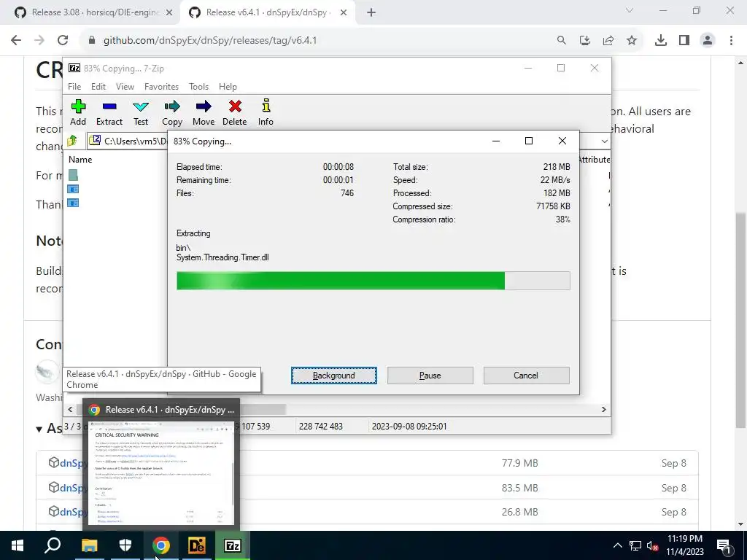Collapse the Assets section triangle
Screen dimensions: 747x560
(x=39, y=429)
